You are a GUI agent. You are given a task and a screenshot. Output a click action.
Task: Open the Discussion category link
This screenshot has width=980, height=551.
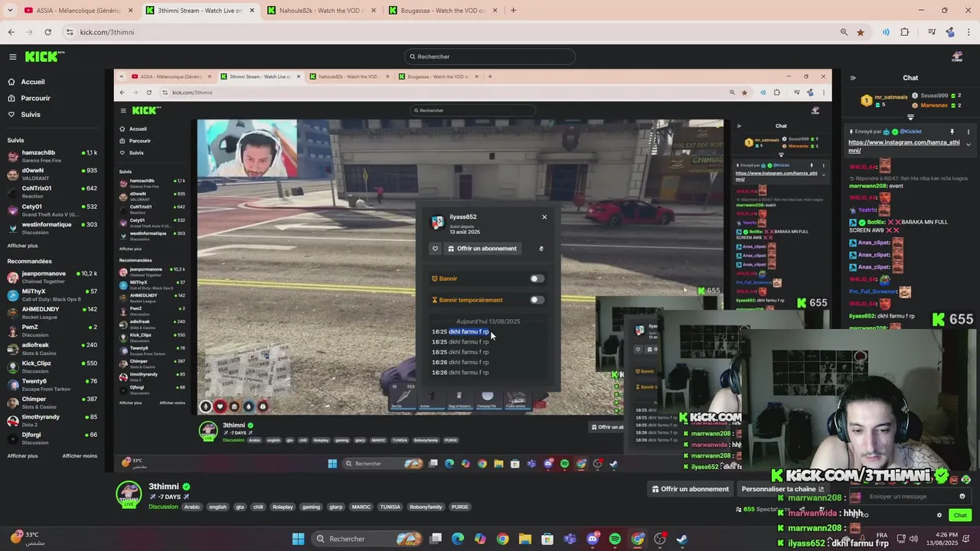coord(163,507)
